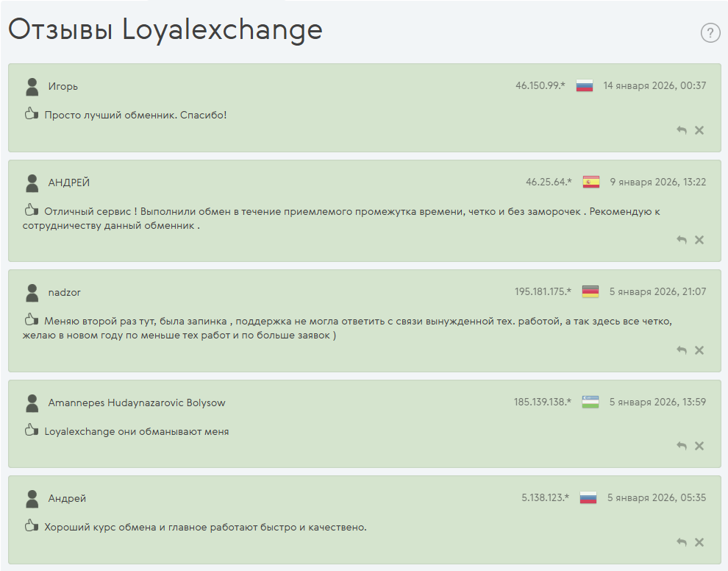The width and height of the screenshot is (728, 571).
Task: Click the Spain flag on АНДРЕЙ's review
Action: [x=591, y=182]
